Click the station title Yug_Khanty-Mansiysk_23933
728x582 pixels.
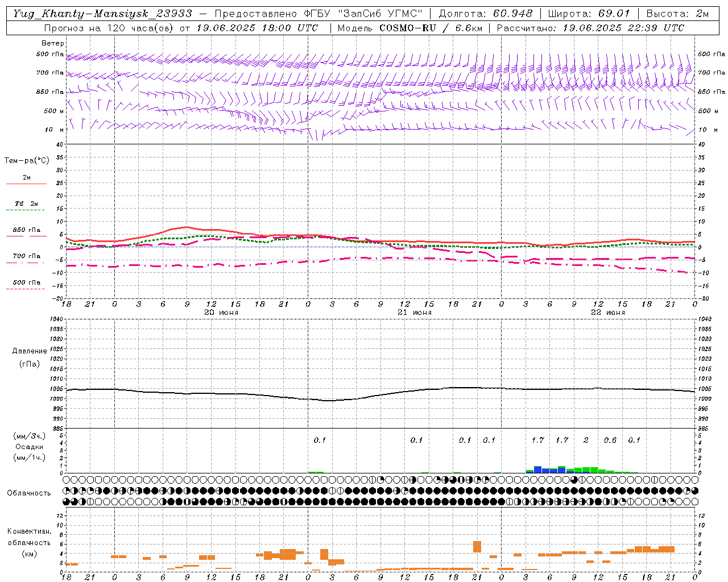pos(102,14)
